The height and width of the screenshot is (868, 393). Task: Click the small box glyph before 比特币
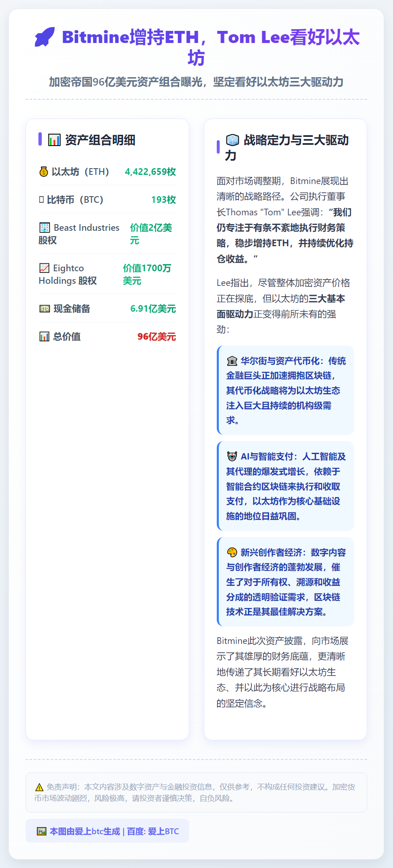(41, 199)
